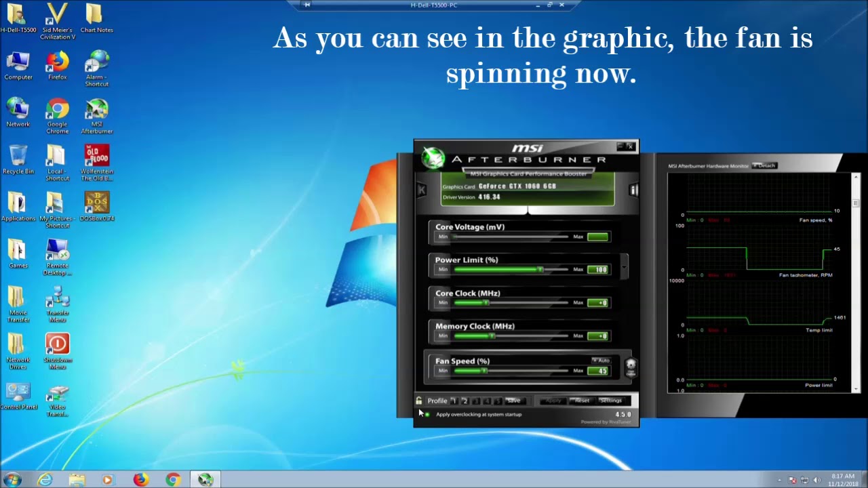Select profile slot 3

point(475,401)
